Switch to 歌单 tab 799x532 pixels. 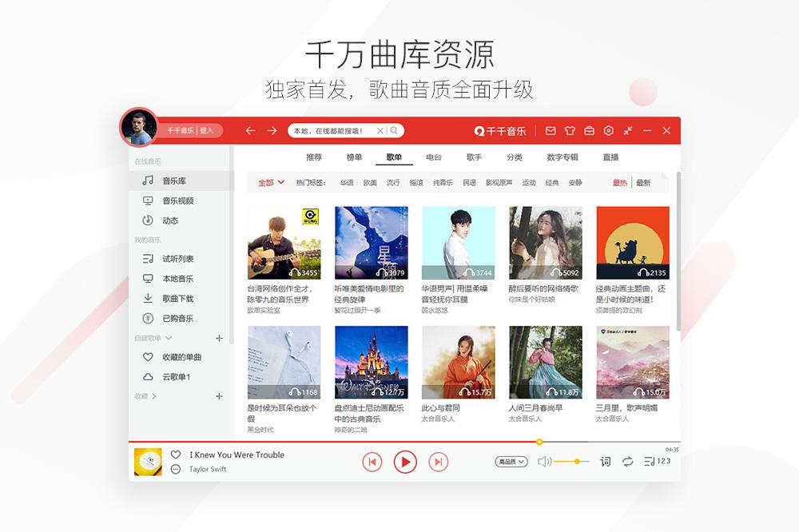[x=394, y=157]
